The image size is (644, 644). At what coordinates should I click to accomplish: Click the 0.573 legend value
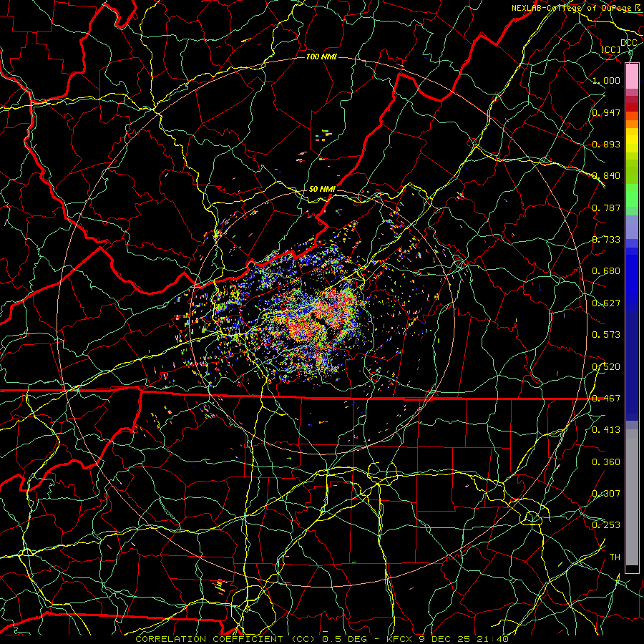[x=606, y=335]
